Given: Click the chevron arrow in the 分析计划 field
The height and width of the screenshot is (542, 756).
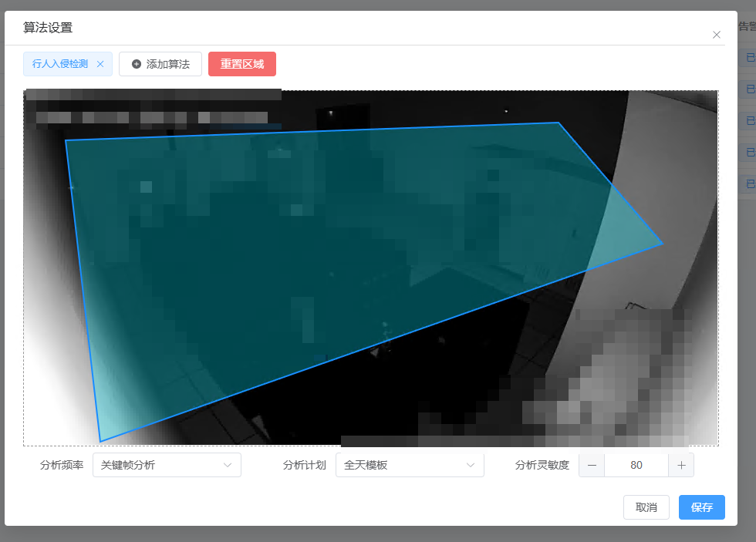Looking at the screenshot, I should pyautogui.click(x=471, y=465).
